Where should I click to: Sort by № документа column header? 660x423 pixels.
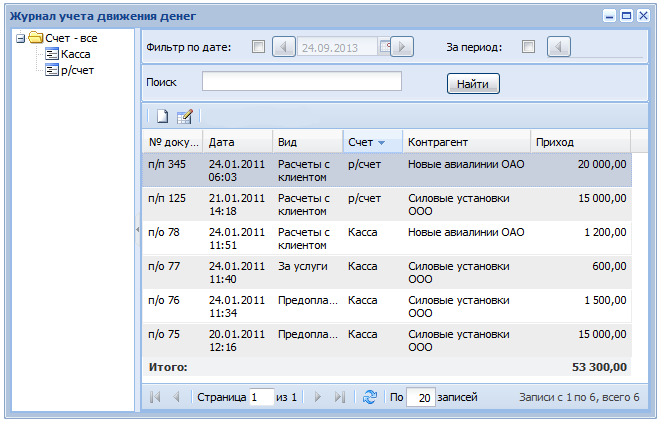(173, 142)
